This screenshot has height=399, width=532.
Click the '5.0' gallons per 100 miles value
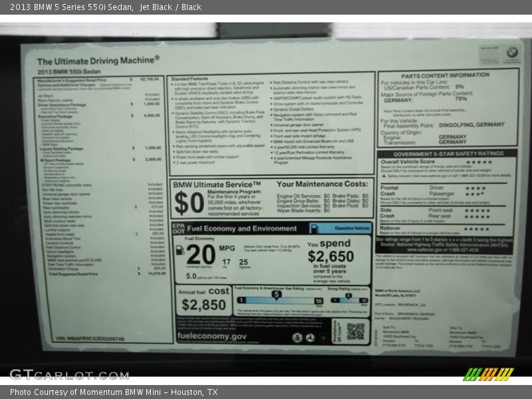[x=191, y=276]
